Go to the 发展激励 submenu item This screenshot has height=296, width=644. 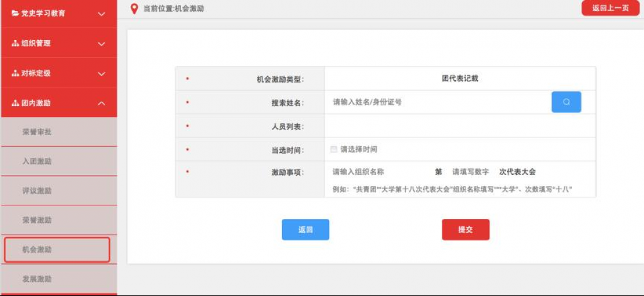pyautogui.click(x=37, y=279)
